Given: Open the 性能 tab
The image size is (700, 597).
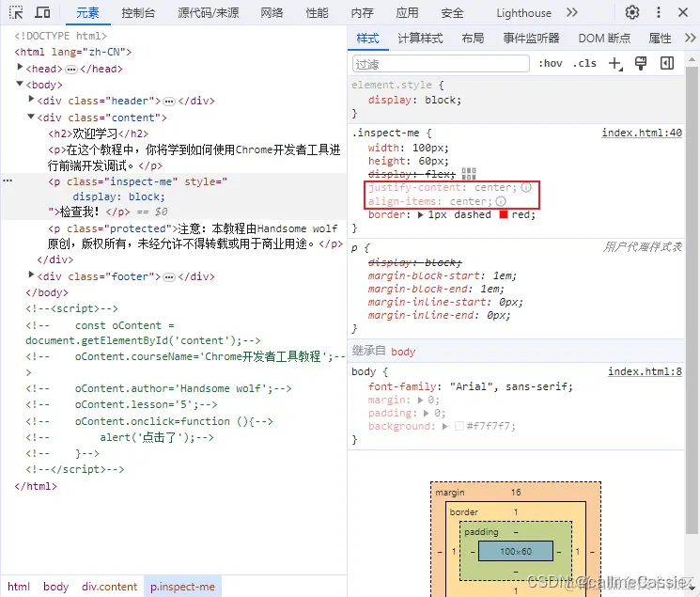Looking at the screenshot, I should [317, 13].
